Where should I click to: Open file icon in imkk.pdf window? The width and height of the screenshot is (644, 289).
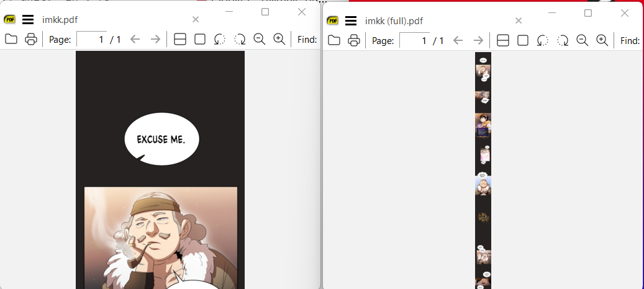click(11, 39)
